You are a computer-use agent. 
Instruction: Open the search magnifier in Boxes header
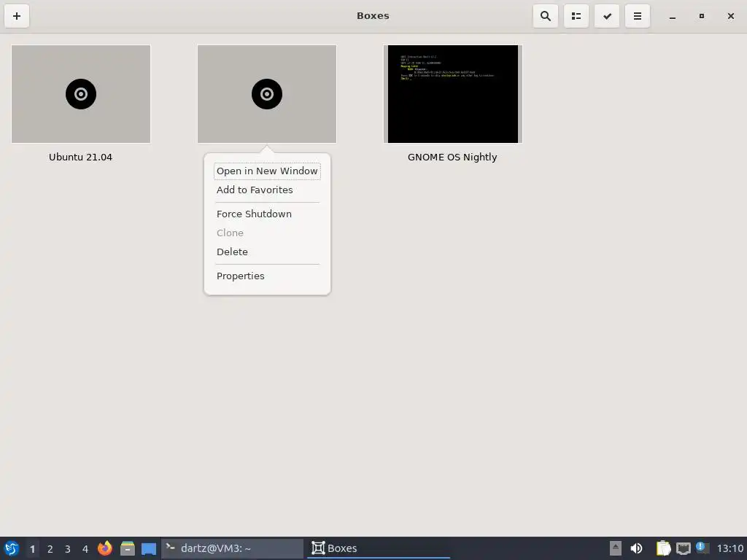546,16
